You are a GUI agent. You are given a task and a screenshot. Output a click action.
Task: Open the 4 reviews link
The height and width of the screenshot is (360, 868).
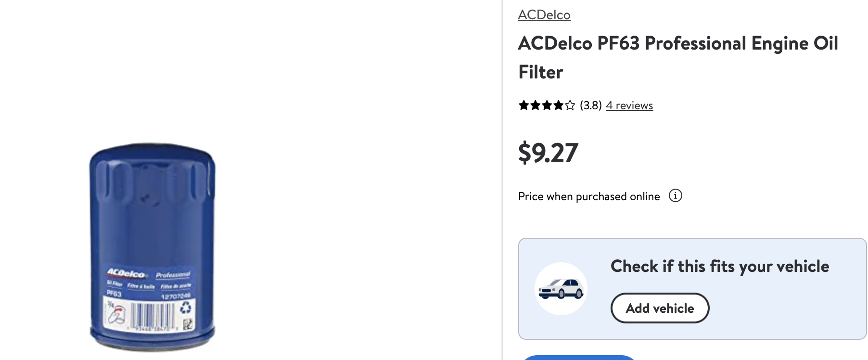click(x=629, y=105)
